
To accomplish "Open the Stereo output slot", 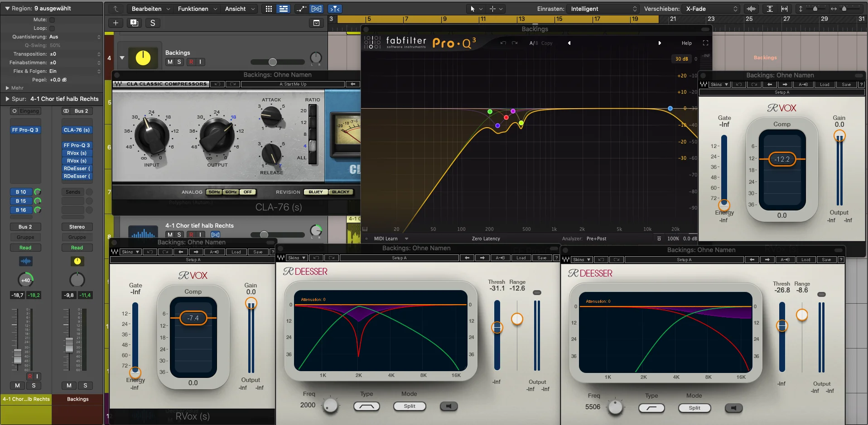I will coord(77,227).
